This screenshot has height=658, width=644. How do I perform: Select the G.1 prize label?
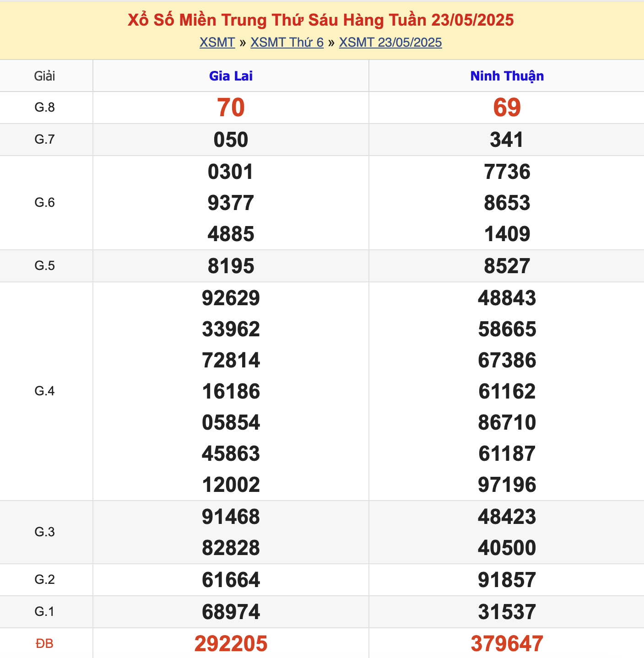(x=45, y=612)
